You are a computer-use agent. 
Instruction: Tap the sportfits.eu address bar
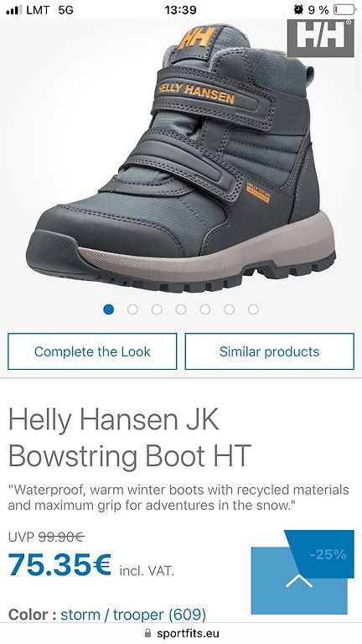click(x=181, y=633)
